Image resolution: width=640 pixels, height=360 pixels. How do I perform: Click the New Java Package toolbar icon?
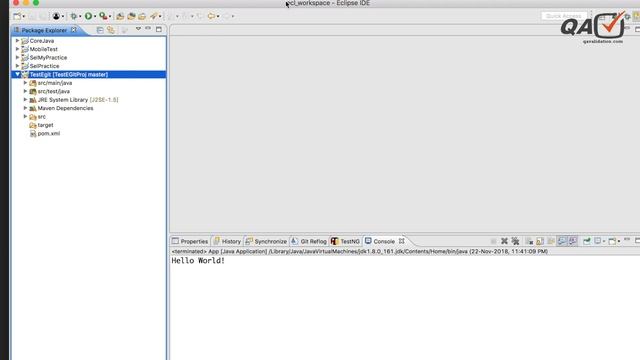[x=120, y=16]
